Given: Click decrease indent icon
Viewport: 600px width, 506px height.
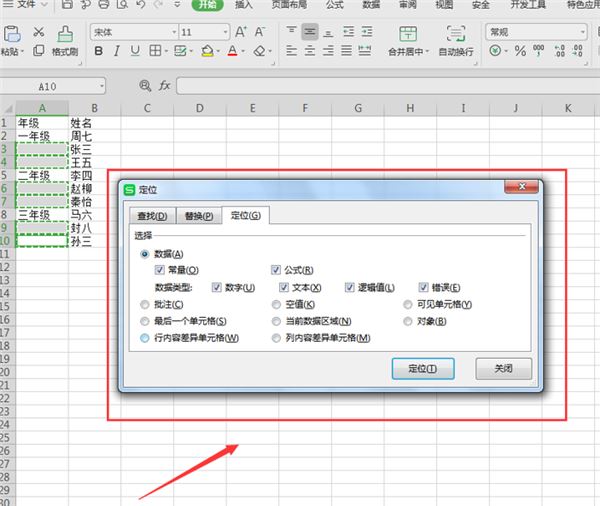Looking at the screenshot, I should [x=349, y=32].
